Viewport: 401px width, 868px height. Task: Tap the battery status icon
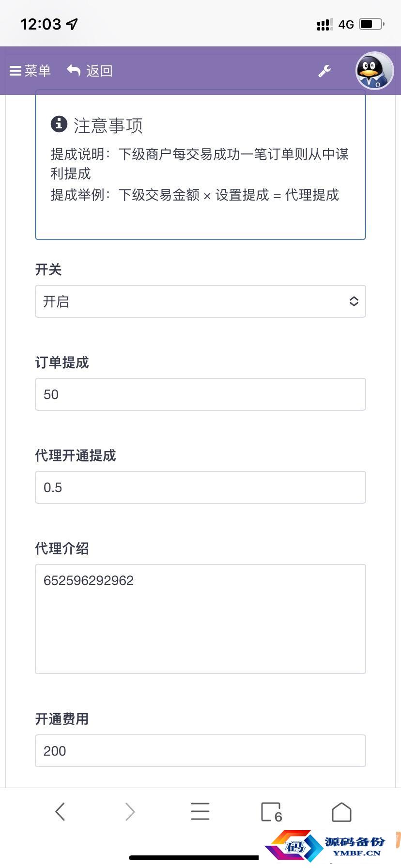pyautogui.click(x=371, y=24)
